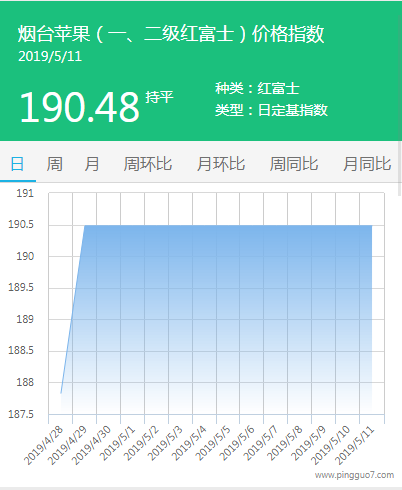This screenshot has height=490, width=402.
Task: Select the 月同比 tab
Action: pyautogui.click(x=367, y=164)
